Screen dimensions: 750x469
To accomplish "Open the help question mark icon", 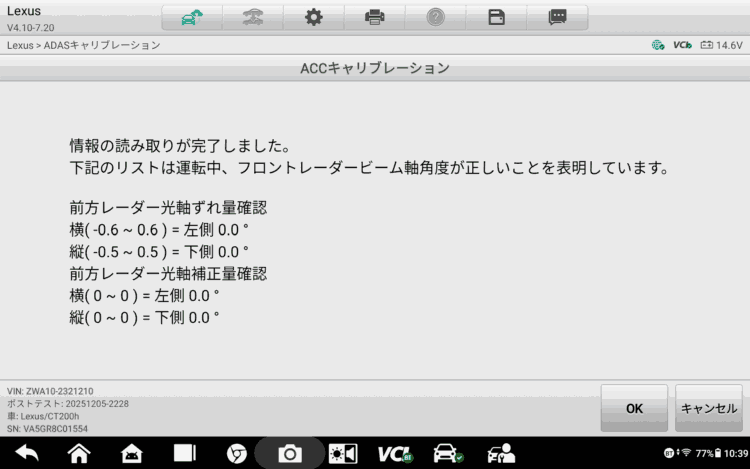I will click(435, 17).
